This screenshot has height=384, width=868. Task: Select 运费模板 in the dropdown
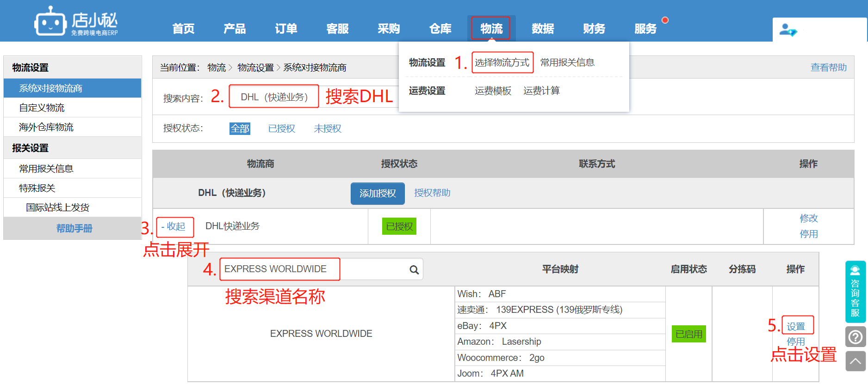coord(493,91)
